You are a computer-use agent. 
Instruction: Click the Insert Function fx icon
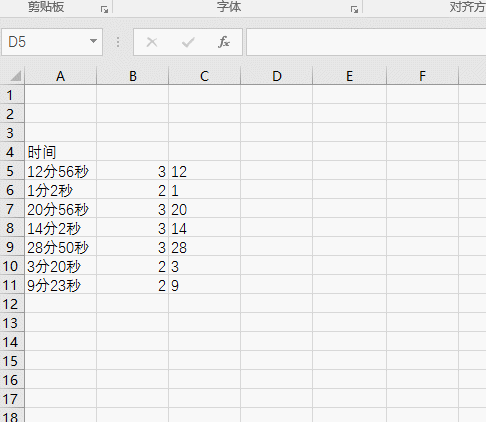(x=224, y=42)
